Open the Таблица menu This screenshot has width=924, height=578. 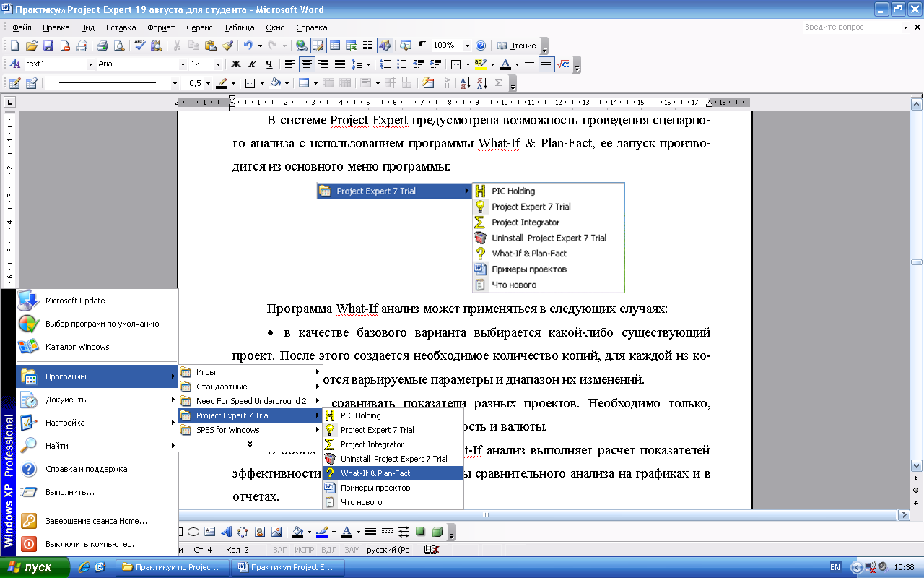point(239,27)
